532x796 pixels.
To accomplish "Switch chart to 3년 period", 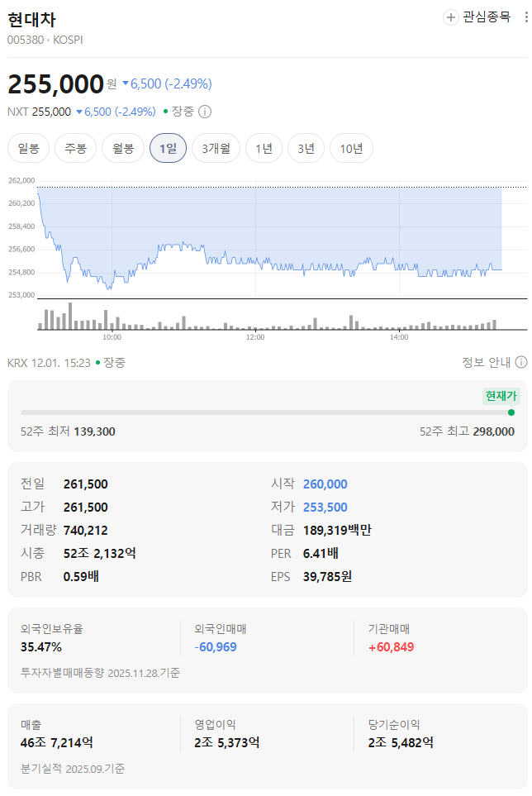I will [306, 148].
